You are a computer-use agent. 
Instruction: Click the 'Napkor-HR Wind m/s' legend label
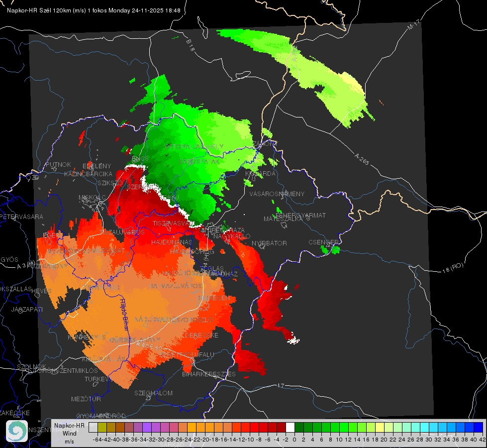[x=69, y=433]
